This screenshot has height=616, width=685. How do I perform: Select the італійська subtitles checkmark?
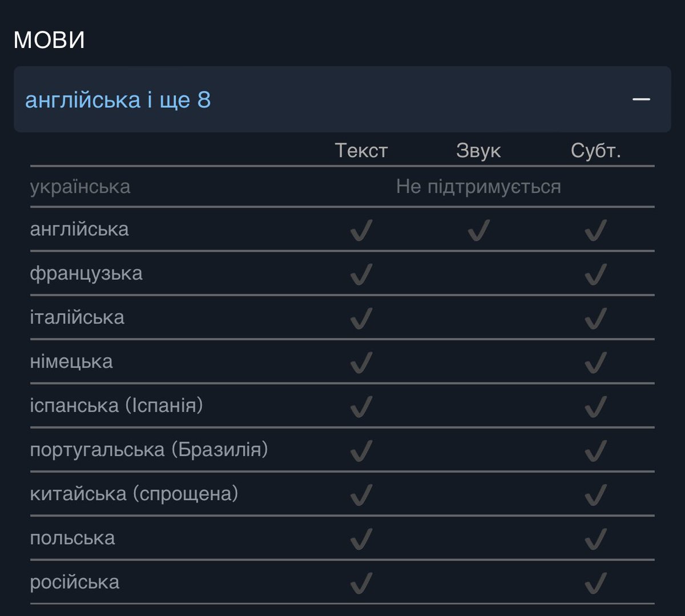click(595, 319)
